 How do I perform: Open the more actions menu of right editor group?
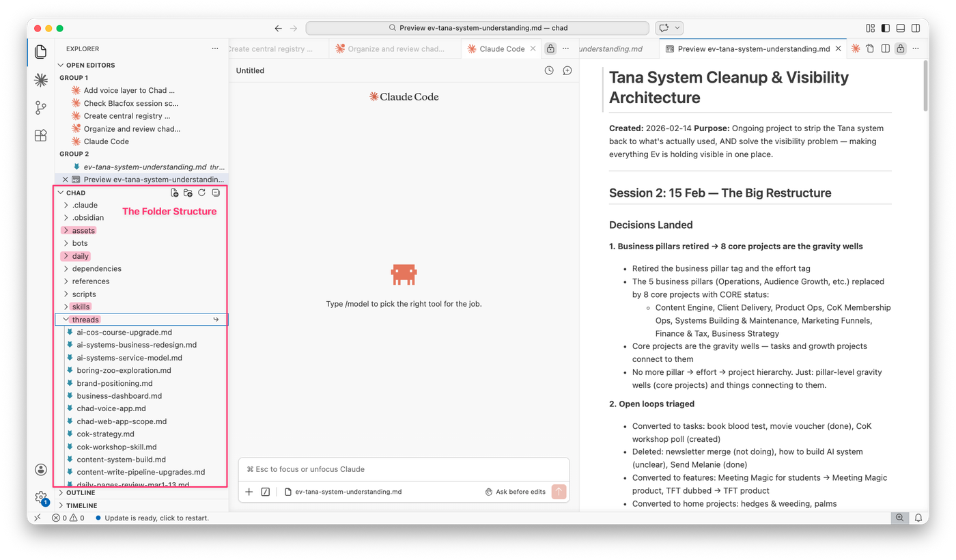pos(916,48)
